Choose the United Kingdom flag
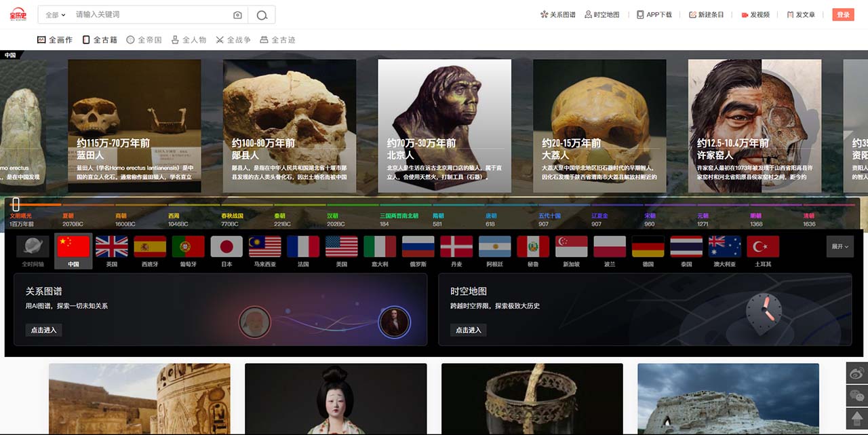This screenshot has height=435, width=868. 111,246
